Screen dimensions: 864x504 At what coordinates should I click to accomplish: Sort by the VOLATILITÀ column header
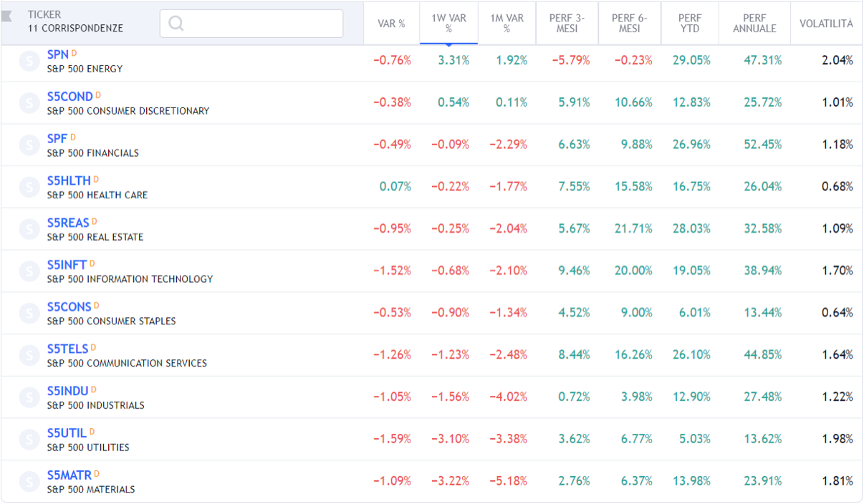click(826, 23)
